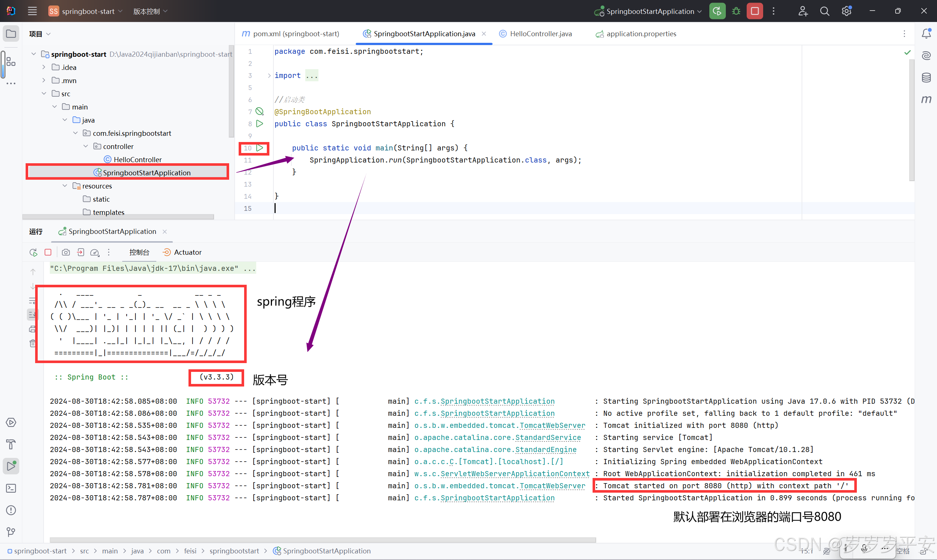Image resolution: width=937 pixels, height=560 pixels.
Task: Select the 控制台 console tab
Action: point(139,252)
